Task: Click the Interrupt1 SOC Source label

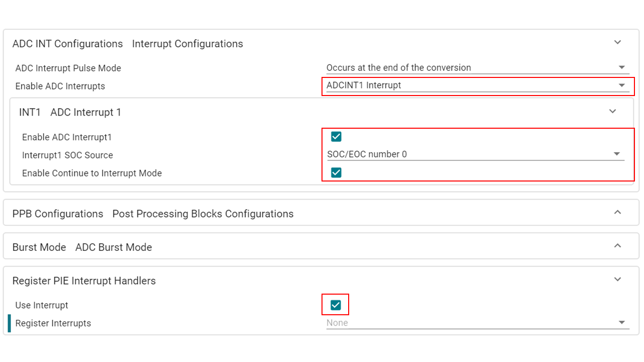Action: (67, 155)
